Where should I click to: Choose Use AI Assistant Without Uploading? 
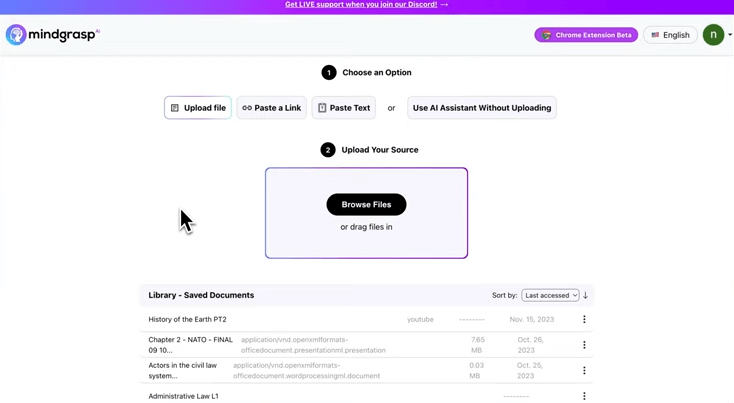(x=482, y=108)
